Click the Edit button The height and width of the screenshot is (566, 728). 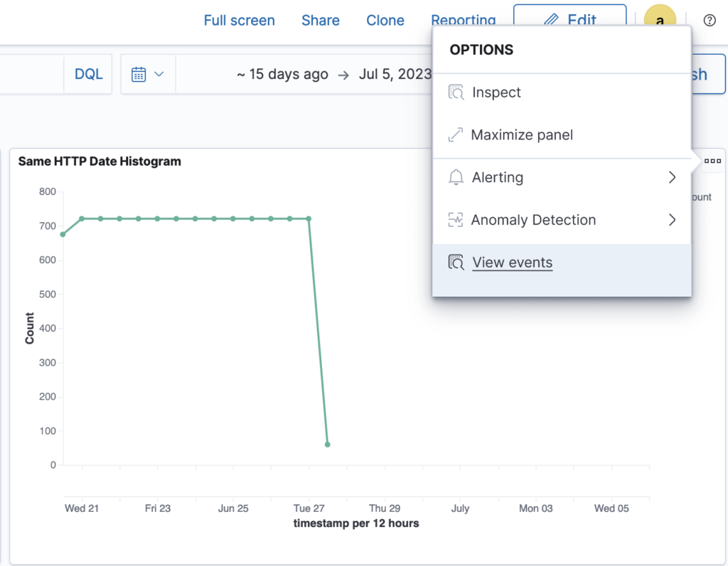[x=569, y=16]
